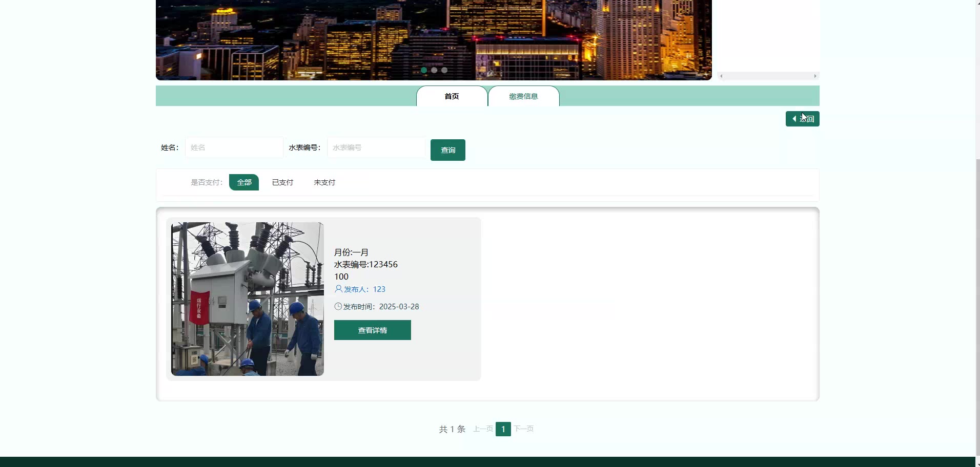Viewport: 980px width, 467px height.
Task: Select second carousel indicator dot
Action: (x=434, y=70)
